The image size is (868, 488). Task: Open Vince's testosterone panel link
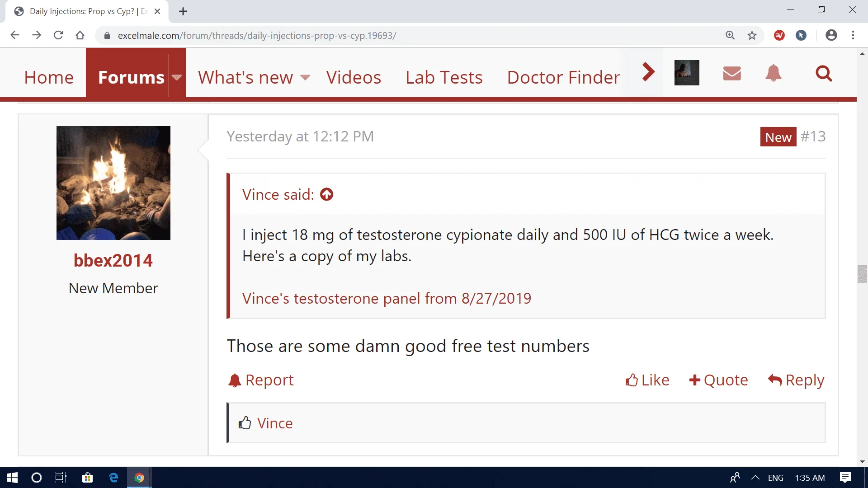pos(387,298)
